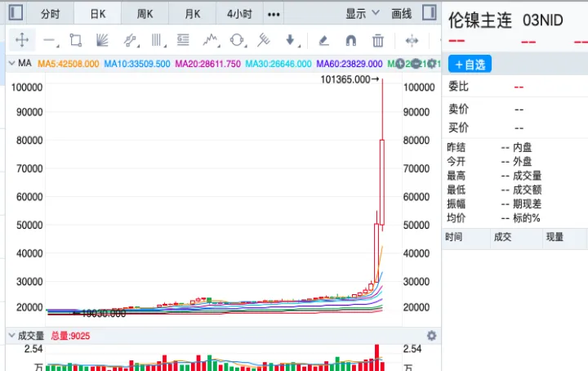Image resolution: width=588 pixels, height=371 pixels.
Task: Click the MA10:33509.500 label
Action: 137,64
